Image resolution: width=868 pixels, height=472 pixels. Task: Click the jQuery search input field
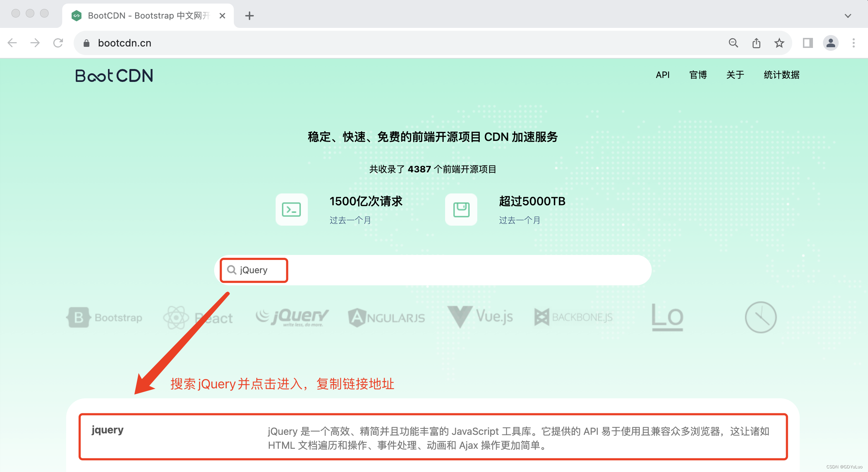click(433, 270)
